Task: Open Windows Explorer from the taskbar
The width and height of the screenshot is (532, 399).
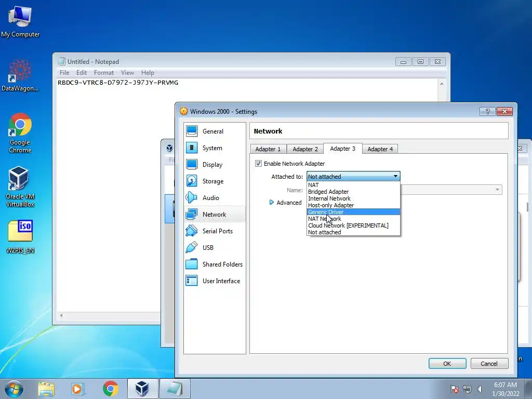Action: click(46, 389)
